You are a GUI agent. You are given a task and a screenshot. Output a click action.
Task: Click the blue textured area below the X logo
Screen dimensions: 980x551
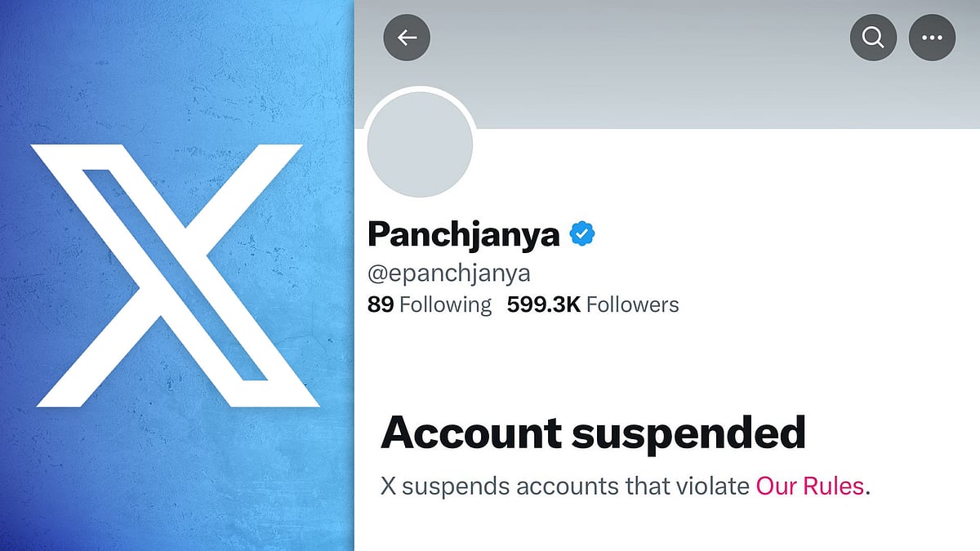click(177, 482)
